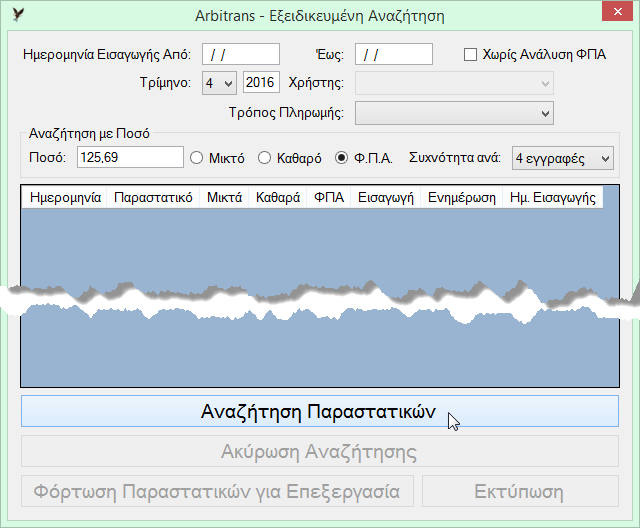Click the Καθαρά column header

click(x=278, y=197)
